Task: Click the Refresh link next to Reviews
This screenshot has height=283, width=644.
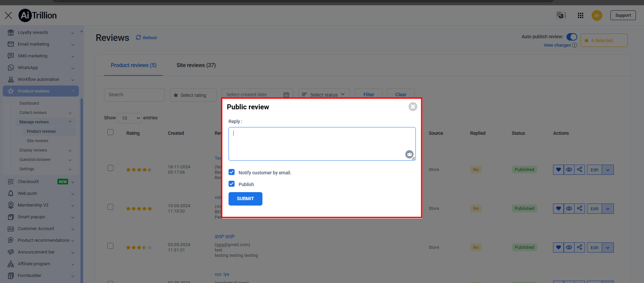Action: (146, 38)
